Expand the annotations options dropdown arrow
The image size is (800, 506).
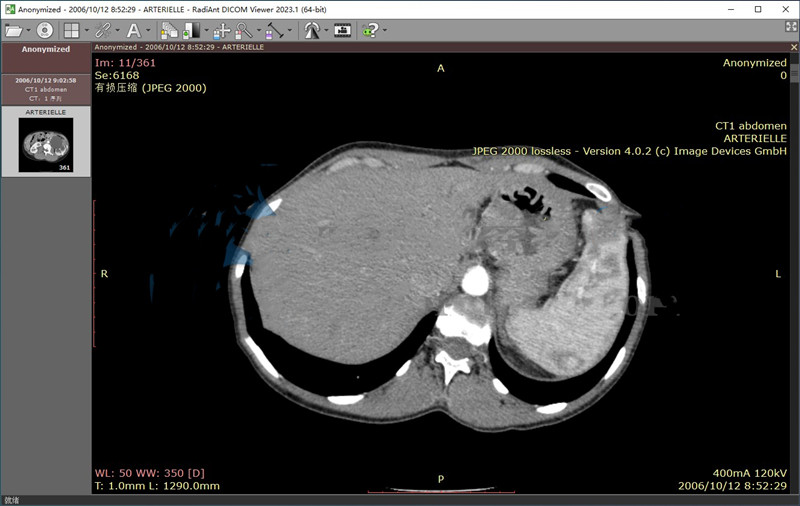(x=148, y=31)
